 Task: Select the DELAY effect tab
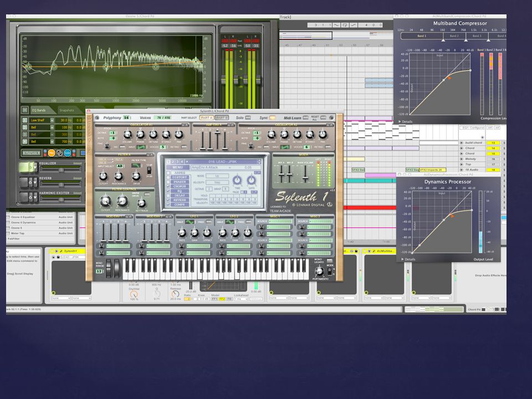point(180,196)
